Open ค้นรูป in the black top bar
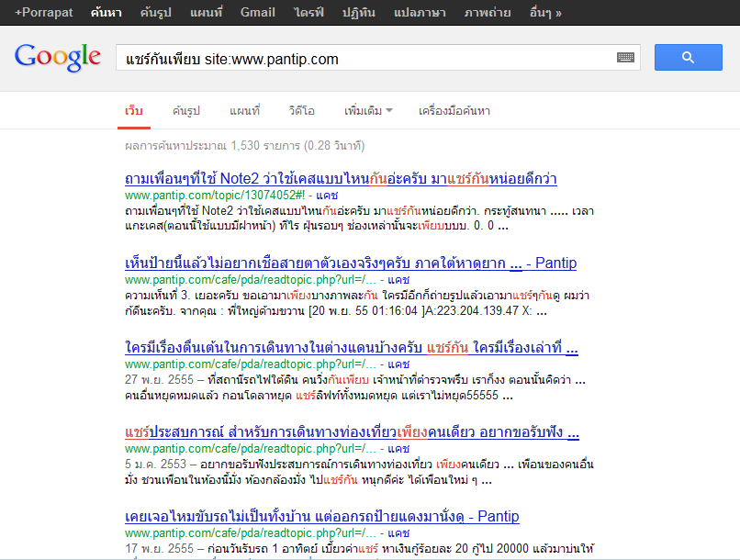Screen dimensions: 740x560 coord(155,12)
